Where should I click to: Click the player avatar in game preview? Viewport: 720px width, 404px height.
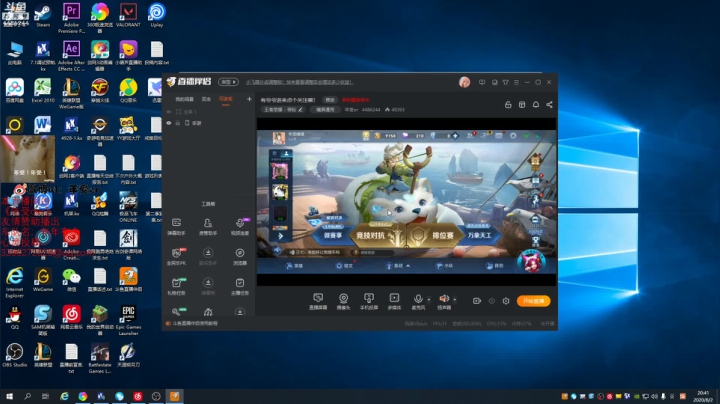278,137
